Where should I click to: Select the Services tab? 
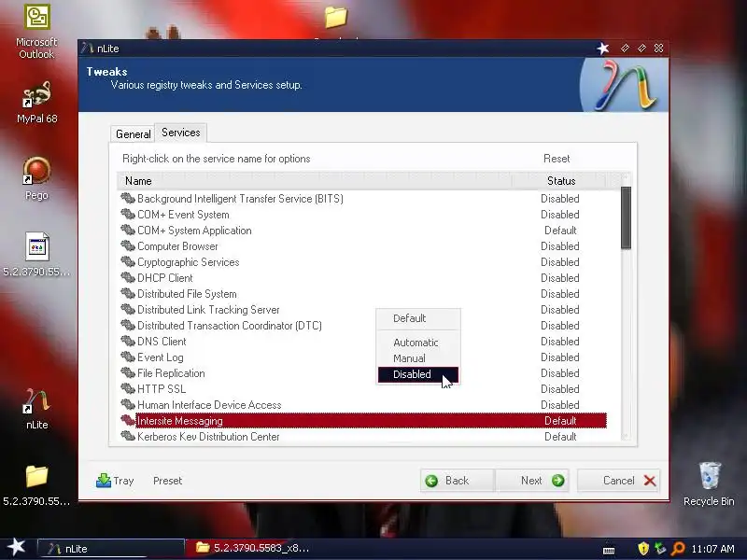click(x=180, y=133)
